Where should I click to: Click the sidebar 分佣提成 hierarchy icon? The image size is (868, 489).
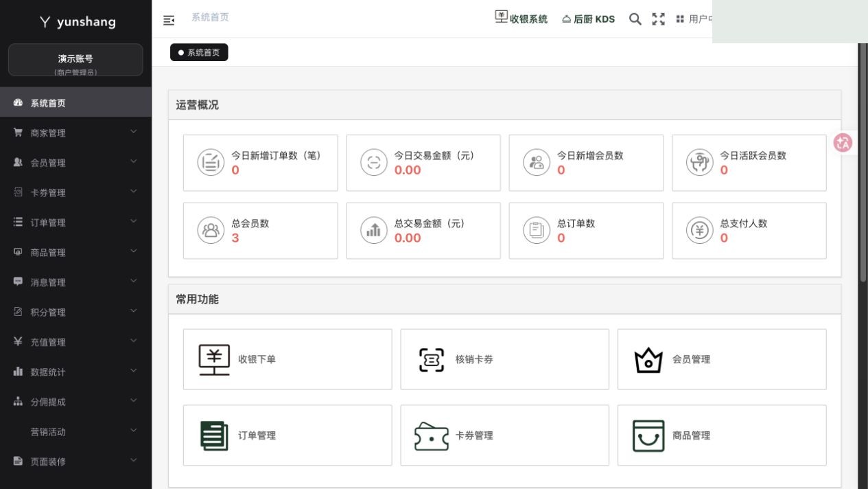click(x=18, y=402)
